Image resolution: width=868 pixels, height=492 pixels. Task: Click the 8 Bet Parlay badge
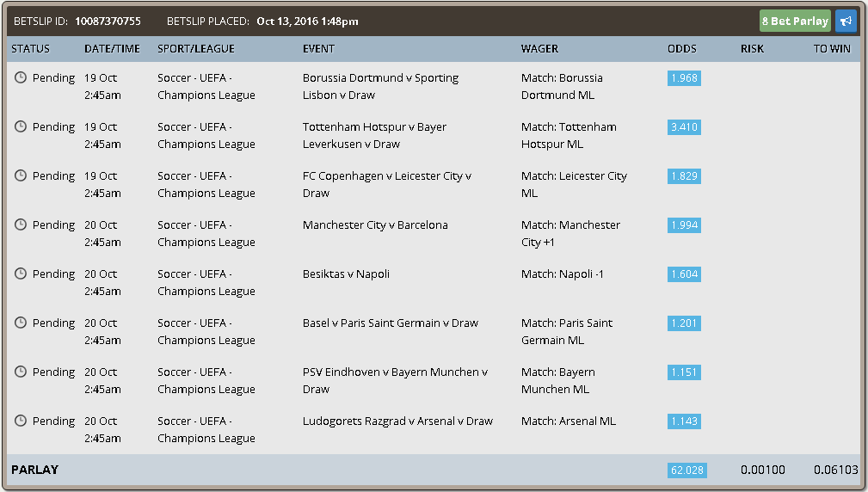(x=795, y=21)
